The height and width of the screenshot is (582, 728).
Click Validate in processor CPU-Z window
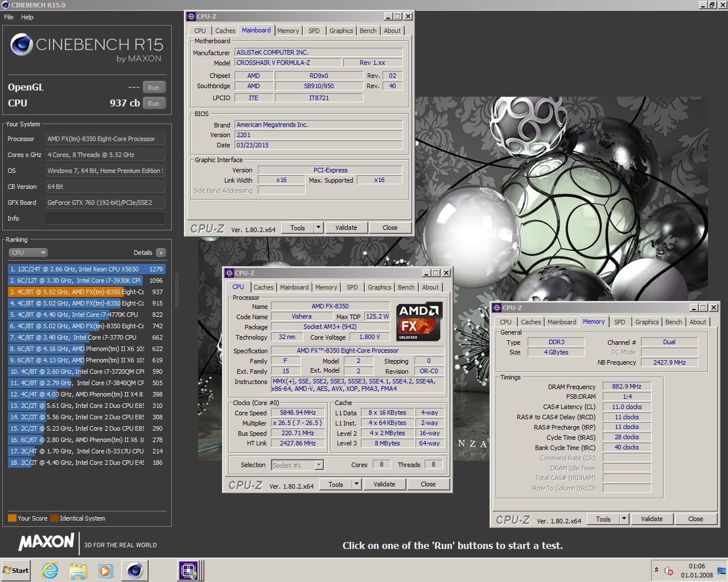click(384, 484)
